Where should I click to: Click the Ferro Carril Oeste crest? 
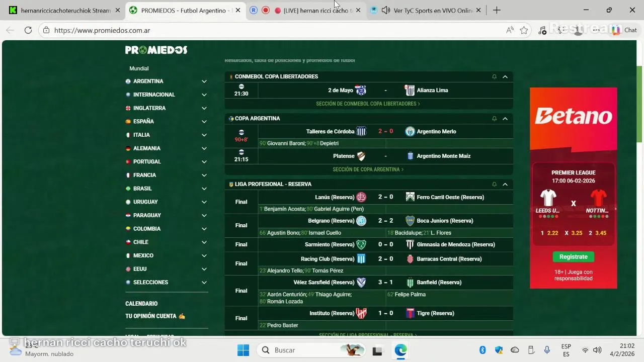pos(410,197)
